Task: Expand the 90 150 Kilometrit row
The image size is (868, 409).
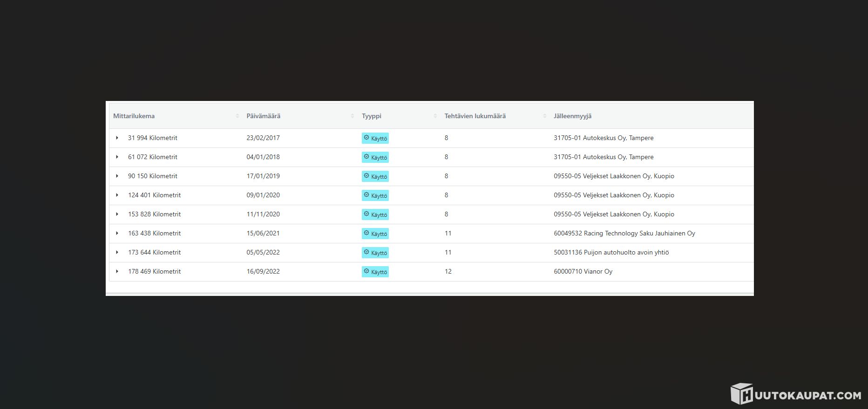Action: [x=117, y=176]
